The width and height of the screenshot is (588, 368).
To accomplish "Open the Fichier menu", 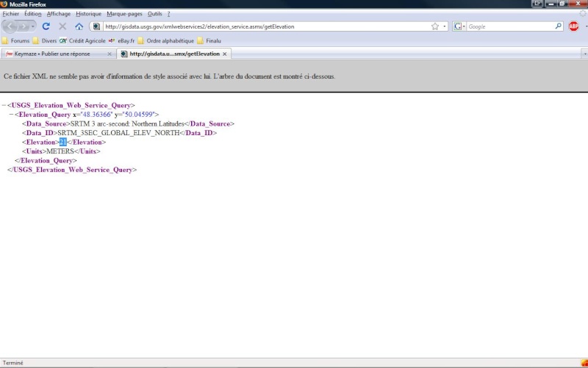I will coord(10,14).
